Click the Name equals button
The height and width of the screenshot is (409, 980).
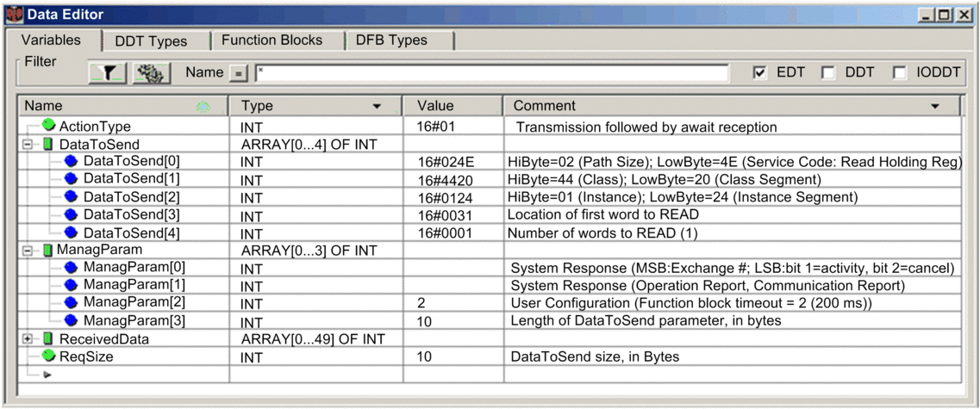[x=239, y=74]
